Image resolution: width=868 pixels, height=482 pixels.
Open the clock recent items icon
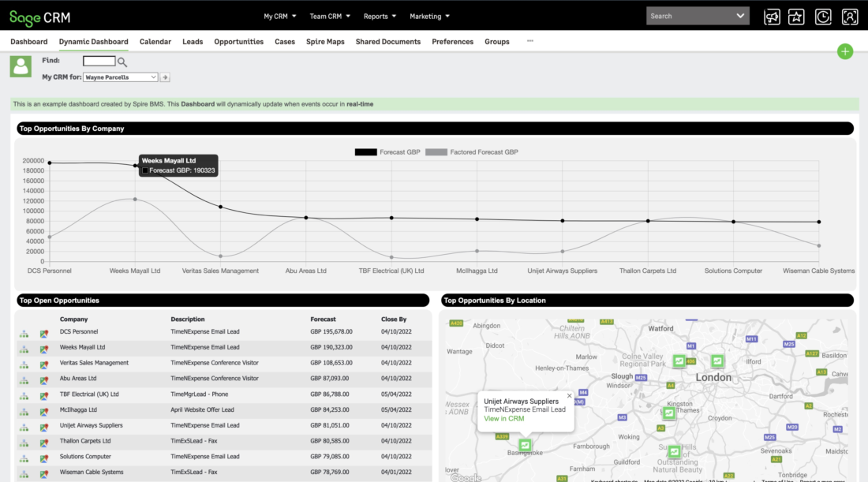tap(823, 17)
